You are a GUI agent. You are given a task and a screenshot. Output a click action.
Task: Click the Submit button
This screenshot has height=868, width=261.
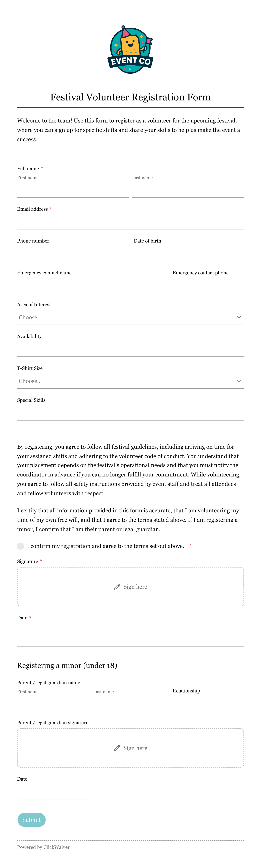point(31,820)
